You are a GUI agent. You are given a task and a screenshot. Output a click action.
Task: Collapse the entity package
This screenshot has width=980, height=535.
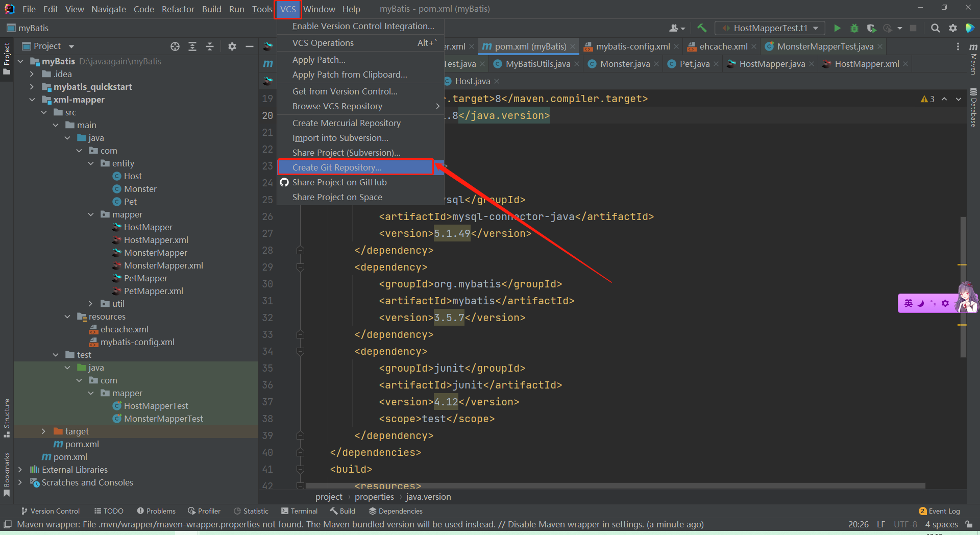pyautogui.click(x=90, y=163)
